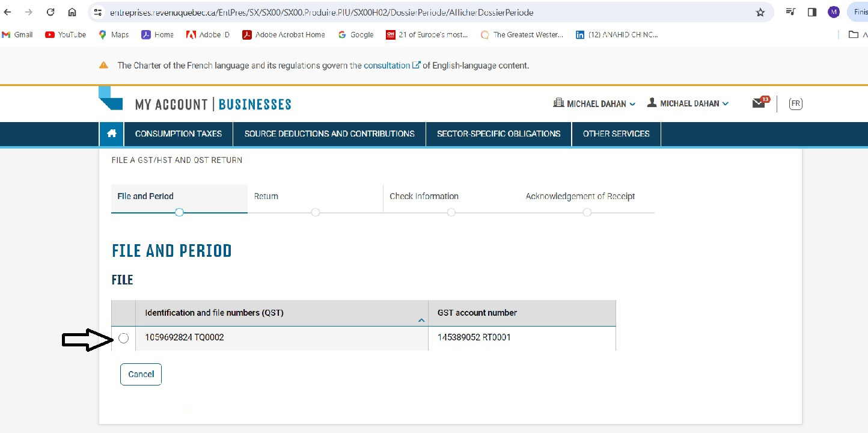868x433 pixels.
Task: Click the Cancel button
Action: point(141,374)
